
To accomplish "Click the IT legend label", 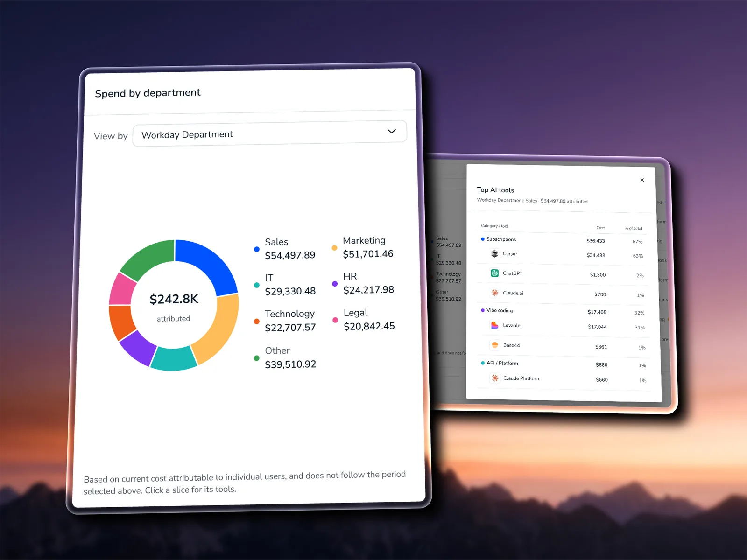I will click(269, 278).
